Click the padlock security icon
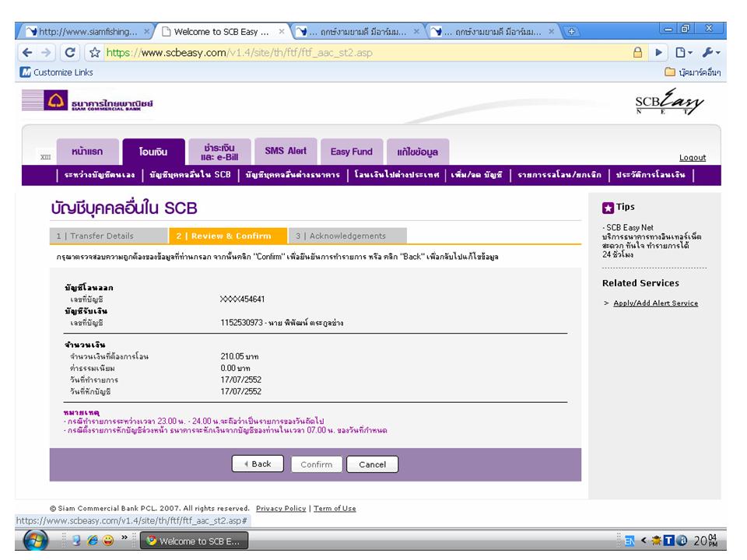 tap(637, 52)
